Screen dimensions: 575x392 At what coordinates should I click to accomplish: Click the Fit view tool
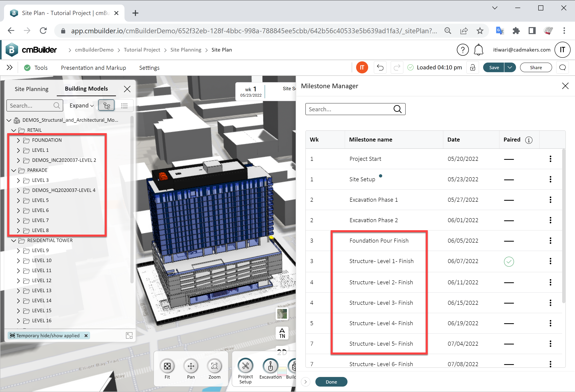point(167,366)
